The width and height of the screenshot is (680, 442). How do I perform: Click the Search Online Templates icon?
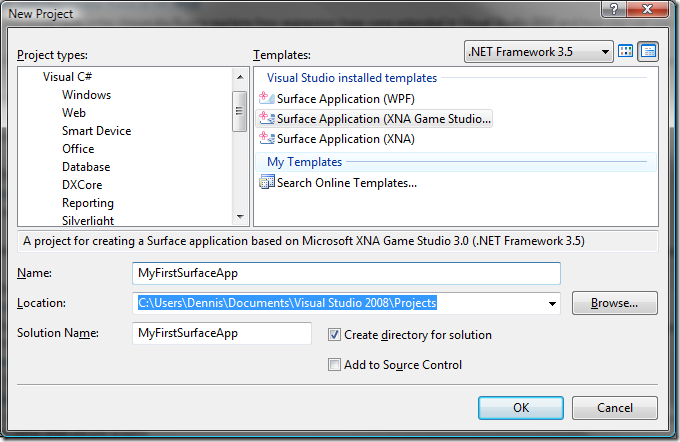click(266, 182)
